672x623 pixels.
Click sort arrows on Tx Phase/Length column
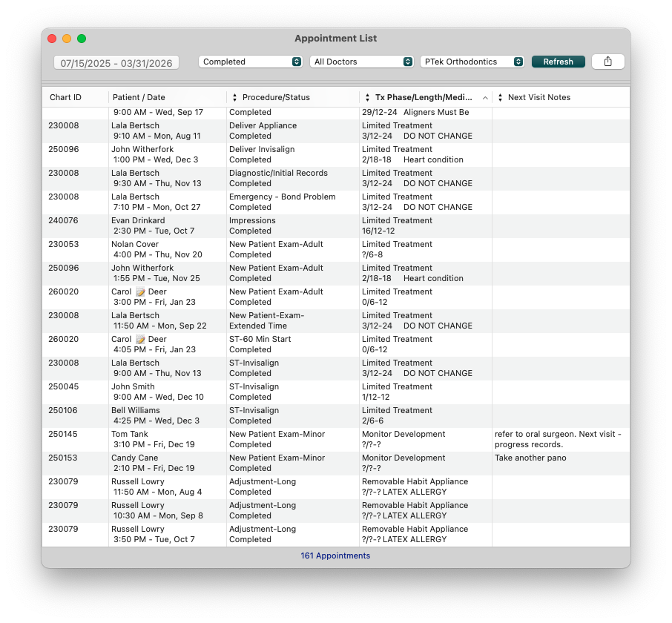pyautogui.click(x=367, y=98)
